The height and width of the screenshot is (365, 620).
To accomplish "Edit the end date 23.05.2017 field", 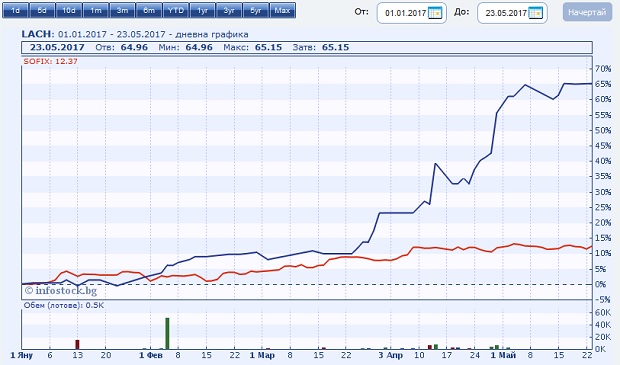I will (506, 13).
